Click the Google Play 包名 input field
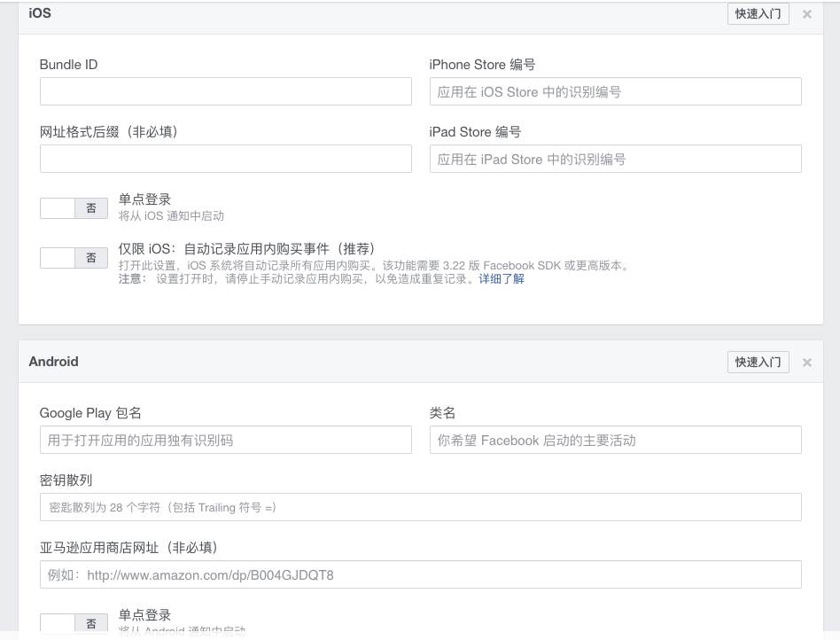 click(x=225, y=440)
